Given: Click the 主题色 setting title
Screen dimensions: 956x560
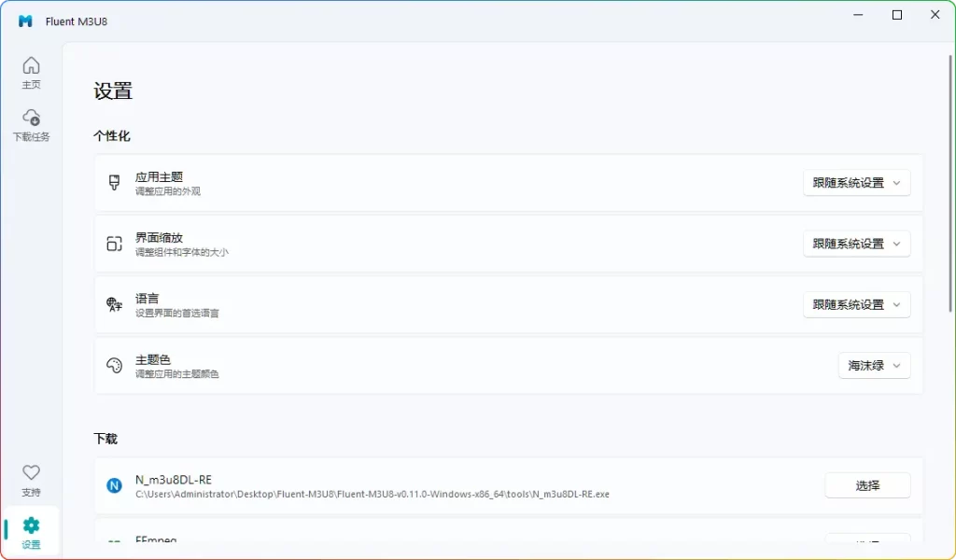Looking at the screenshot, I should pos(153,359).
